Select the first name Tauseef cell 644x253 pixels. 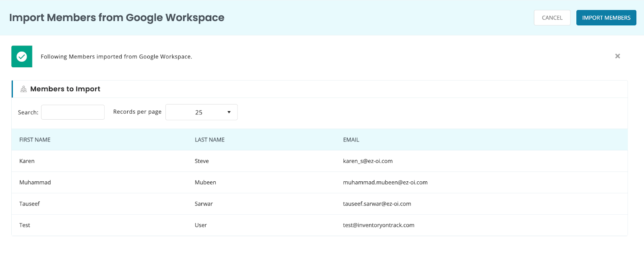29,204
